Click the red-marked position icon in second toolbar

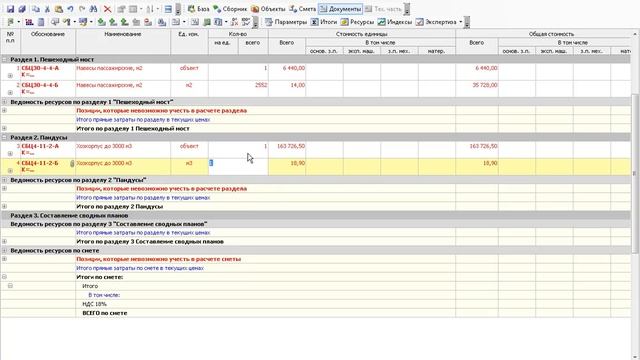point(148,22)
